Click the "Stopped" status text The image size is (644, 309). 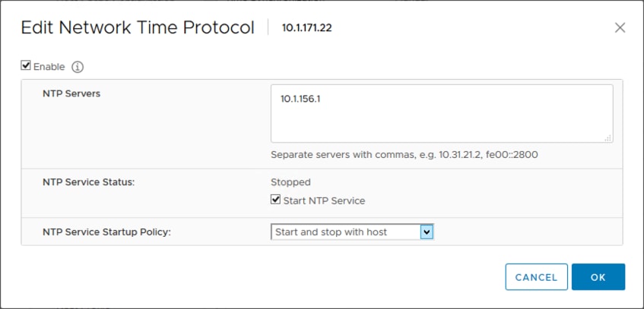pyautogui.click(x=290, y=181)
